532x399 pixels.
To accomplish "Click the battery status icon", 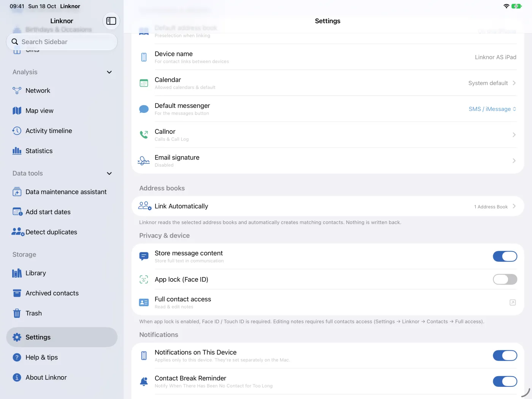I will click(x=516, y=6).
